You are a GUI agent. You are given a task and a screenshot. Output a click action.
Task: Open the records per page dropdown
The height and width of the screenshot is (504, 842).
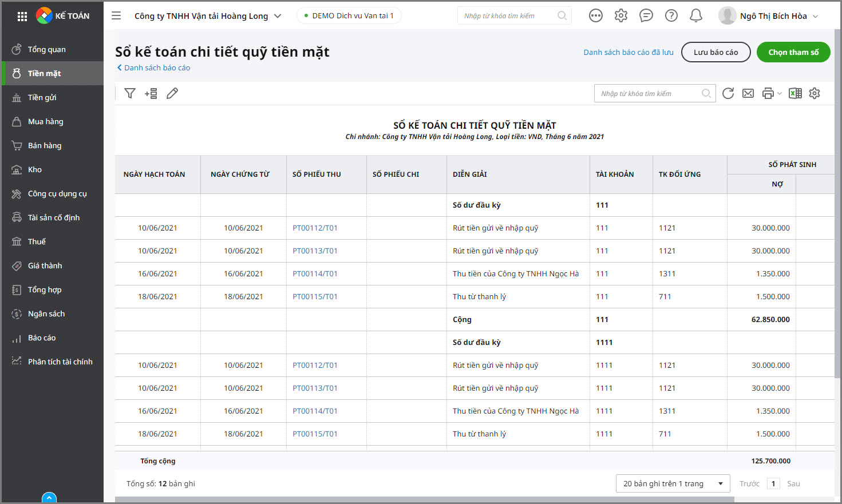673,483
